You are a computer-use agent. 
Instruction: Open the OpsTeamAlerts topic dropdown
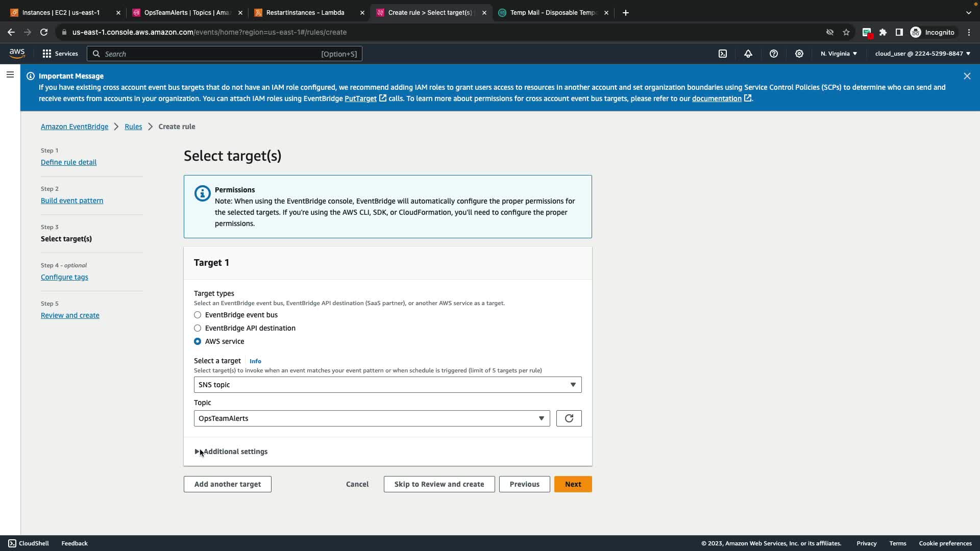372,418
